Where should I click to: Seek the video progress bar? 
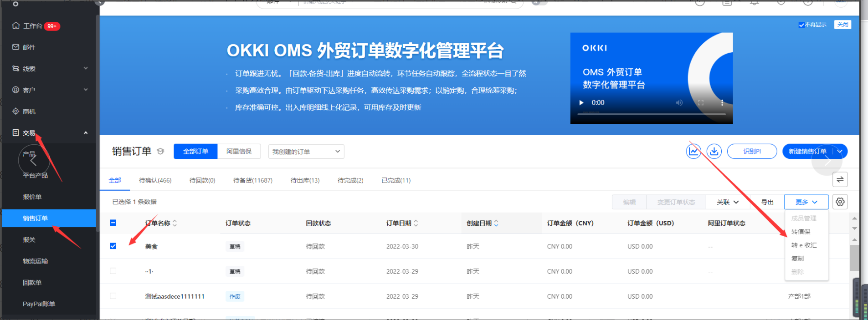click(x=652, y=114)
